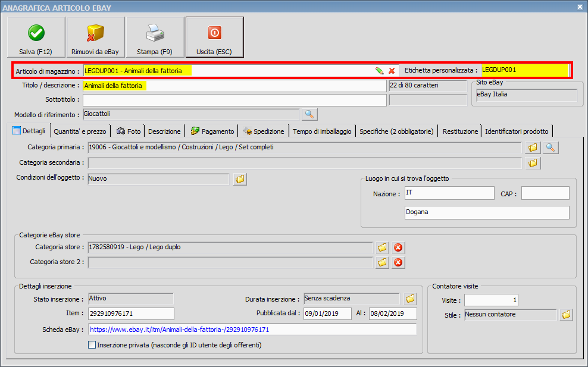Close the Anagrafica Articolo eBay window
The height and width of the screenshot is (367, 588).
[580, 7]
